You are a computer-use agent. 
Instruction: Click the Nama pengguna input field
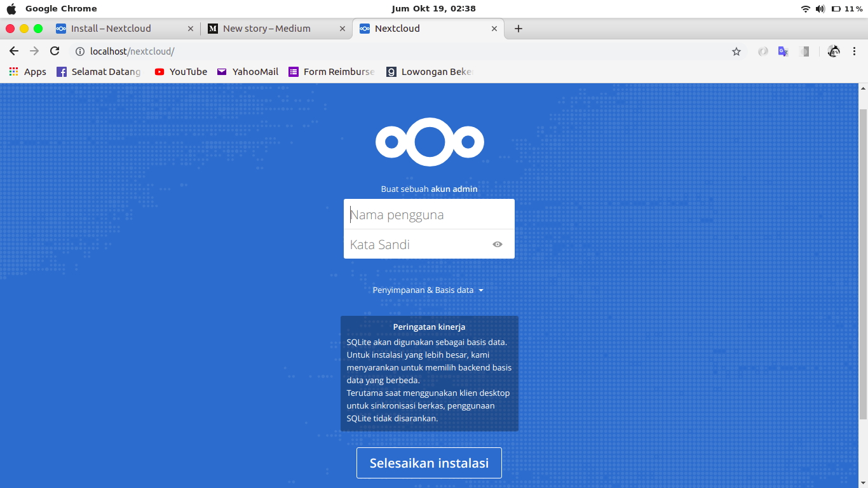click(x=429, y=214)
